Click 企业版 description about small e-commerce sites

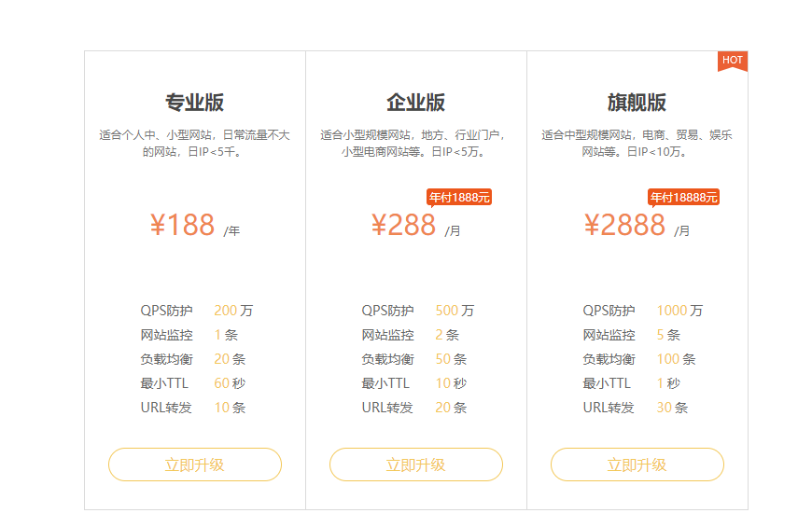click(x=416, y=143)
